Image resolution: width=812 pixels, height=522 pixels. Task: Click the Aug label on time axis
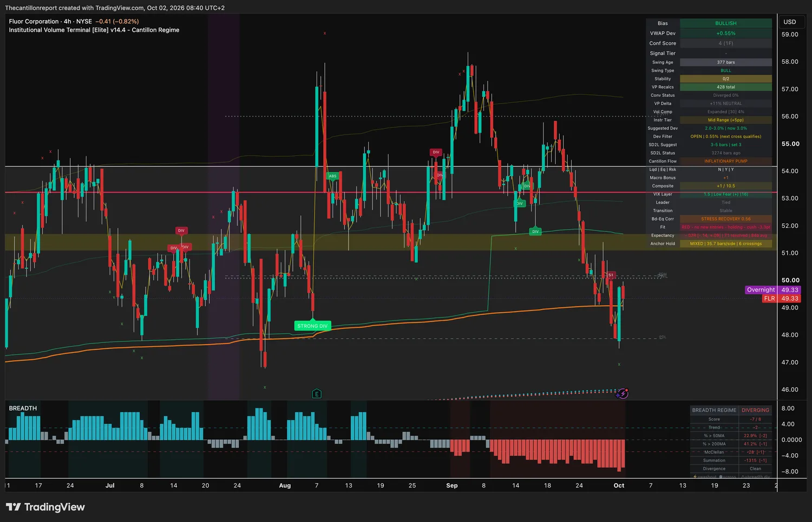(285, 486)
